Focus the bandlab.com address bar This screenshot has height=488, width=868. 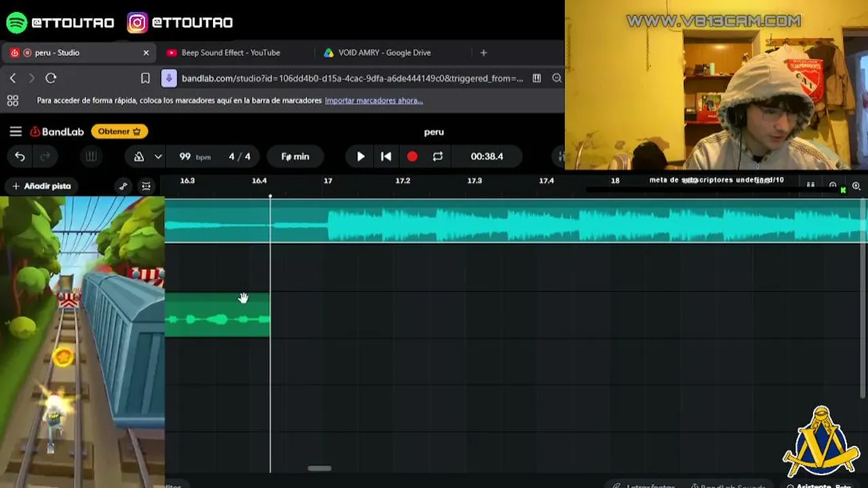[x=353, y=79]
